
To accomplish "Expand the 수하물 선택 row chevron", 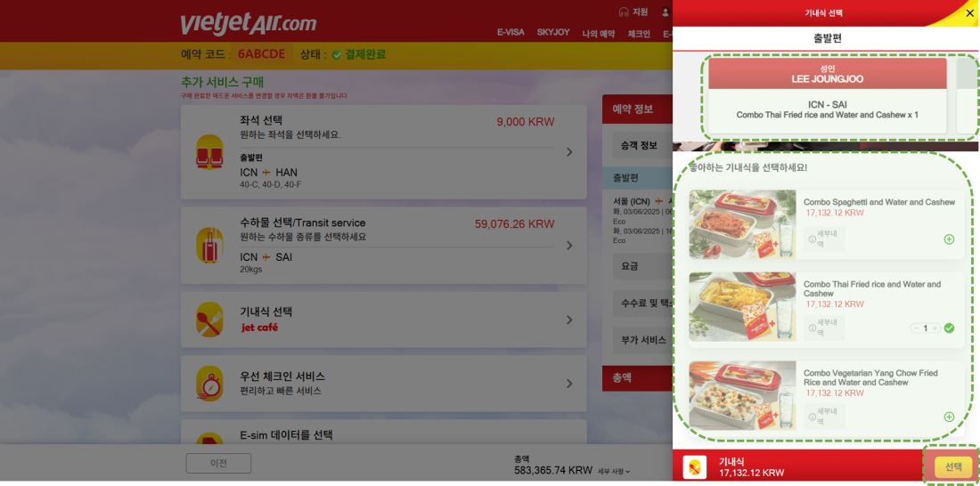I will pos(568,246).
